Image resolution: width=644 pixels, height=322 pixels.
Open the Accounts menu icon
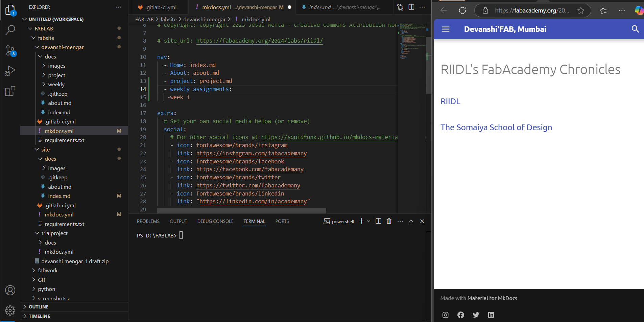click(10, 290)
